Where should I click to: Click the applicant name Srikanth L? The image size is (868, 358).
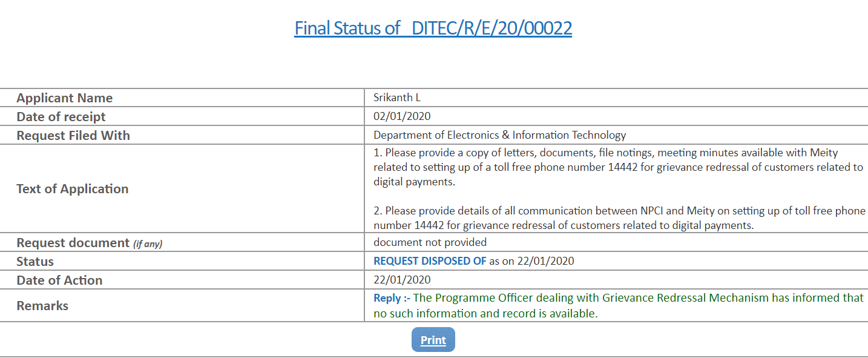397,98
